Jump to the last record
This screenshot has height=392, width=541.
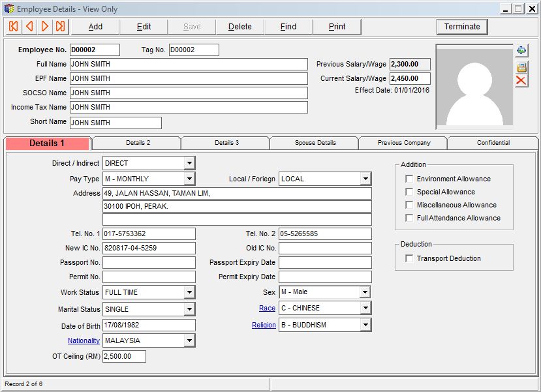61,27
